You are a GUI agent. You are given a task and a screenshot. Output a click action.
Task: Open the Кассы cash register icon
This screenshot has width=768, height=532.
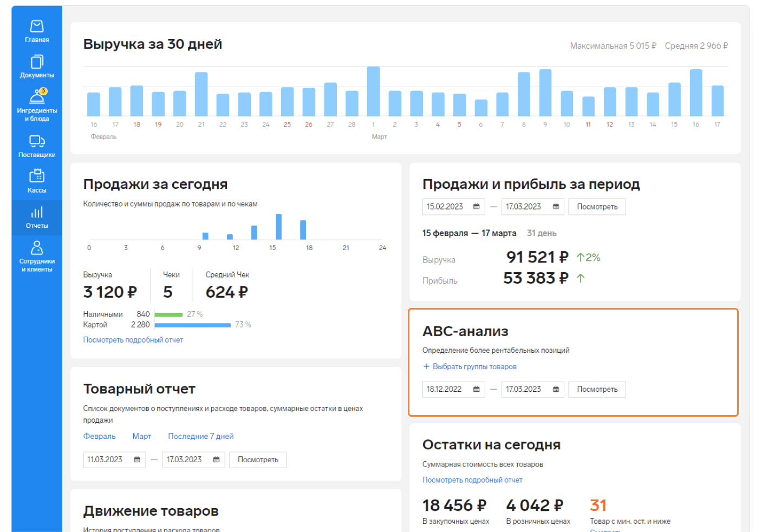(37, 175)
